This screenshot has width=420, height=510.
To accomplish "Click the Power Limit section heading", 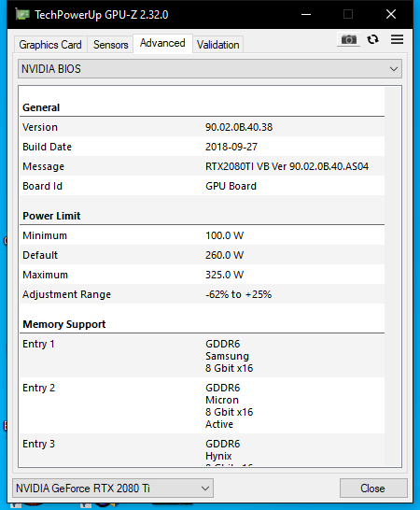I will click(x=51, y=216).
